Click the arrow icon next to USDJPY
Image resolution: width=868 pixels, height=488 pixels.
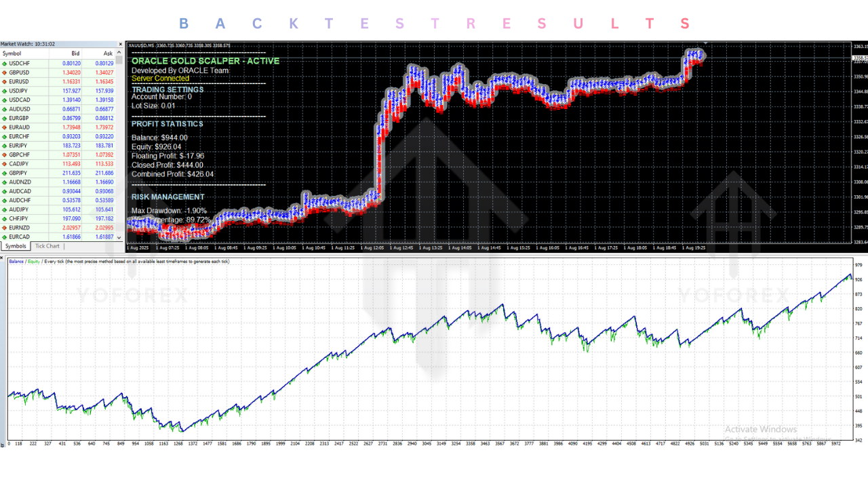click(x=5, y=90)
